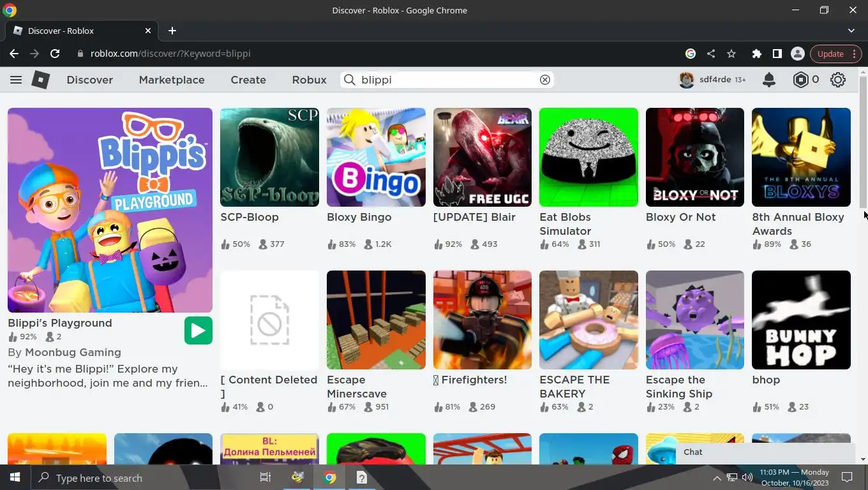Open a new Chrome tab

[172, 31]
